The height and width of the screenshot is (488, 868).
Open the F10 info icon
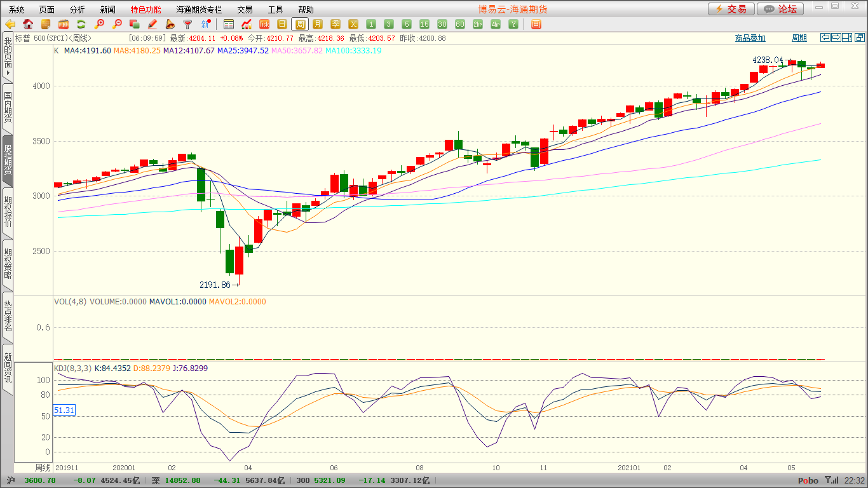pos(64,24)
